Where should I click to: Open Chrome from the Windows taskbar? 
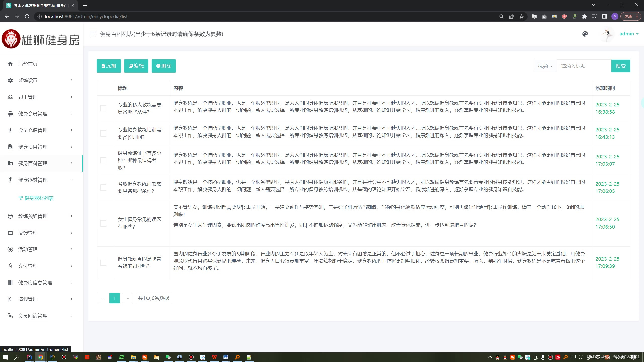pos(41,357)
